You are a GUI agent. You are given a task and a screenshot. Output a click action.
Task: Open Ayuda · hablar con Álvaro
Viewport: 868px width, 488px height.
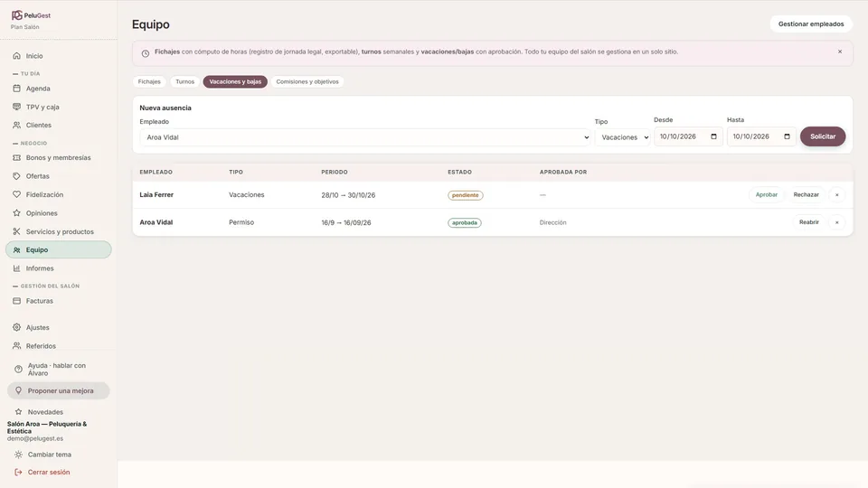pos(59,369)
